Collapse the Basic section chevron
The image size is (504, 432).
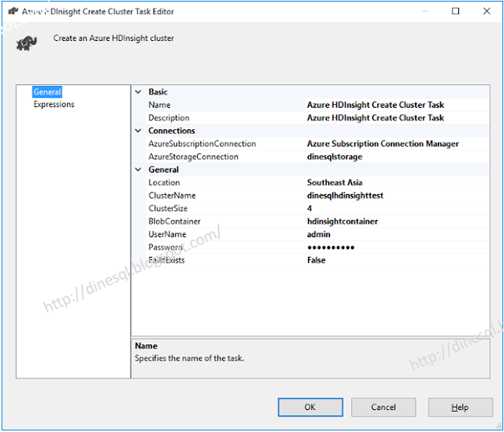tap(139, 92)
